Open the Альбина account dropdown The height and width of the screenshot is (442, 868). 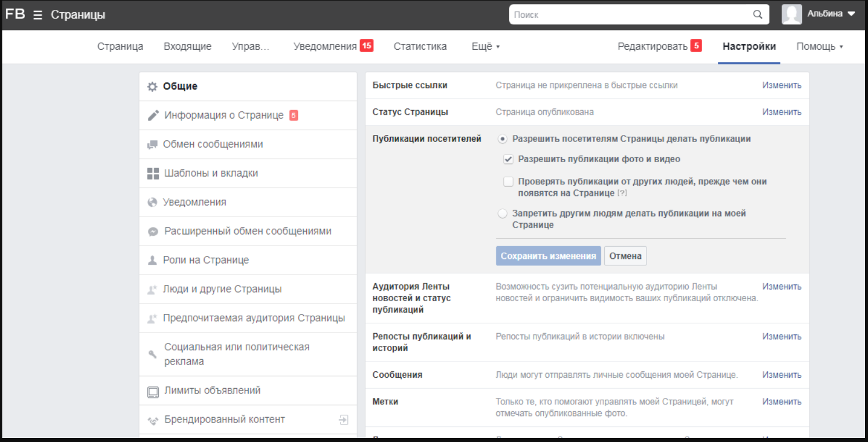point(831,13)
